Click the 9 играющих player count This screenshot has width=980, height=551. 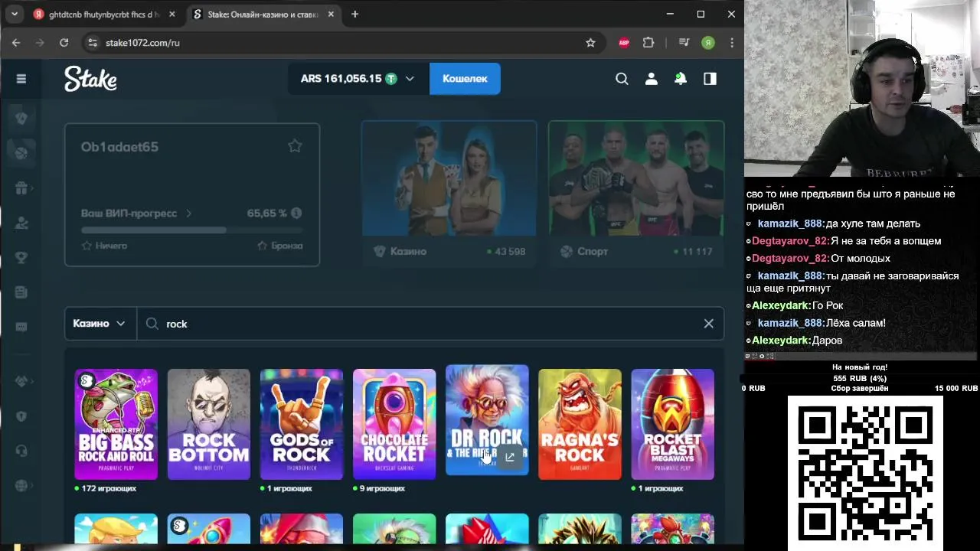pyautogui.click(x=382, y=488)
